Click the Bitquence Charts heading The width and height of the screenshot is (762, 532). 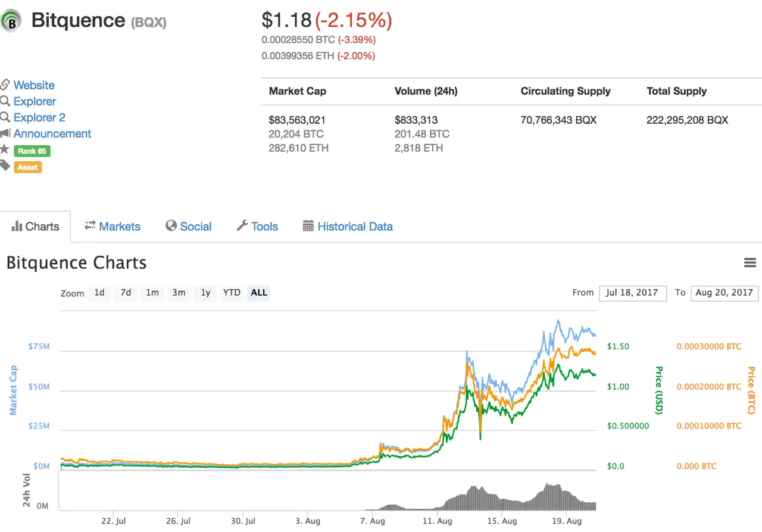77,262
